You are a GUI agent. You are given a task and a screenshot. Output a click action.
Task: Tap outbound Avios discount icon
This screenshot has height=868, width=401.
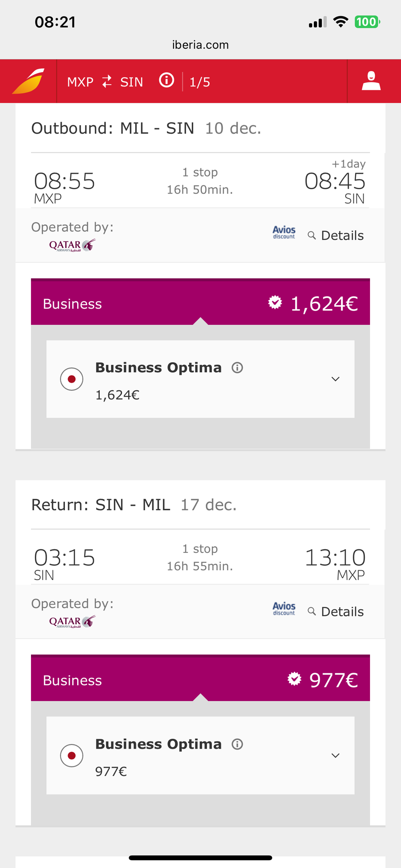point(284,232)
